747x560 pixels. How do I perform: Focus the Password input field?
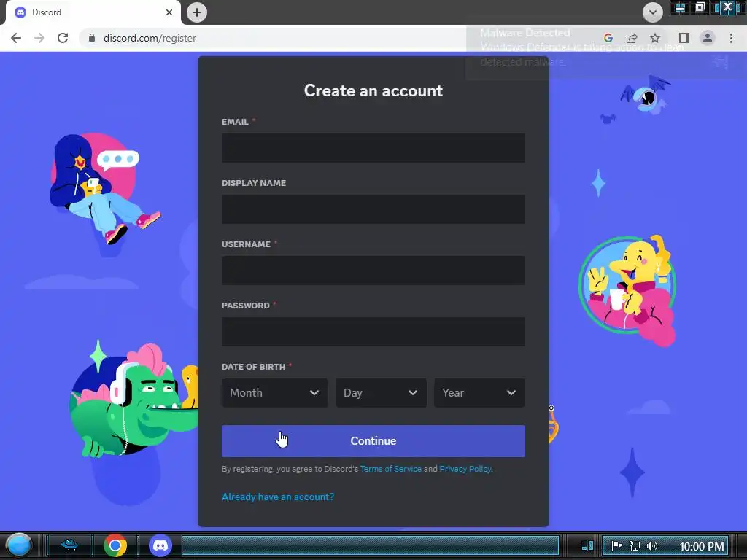click(x=373, y=332)
